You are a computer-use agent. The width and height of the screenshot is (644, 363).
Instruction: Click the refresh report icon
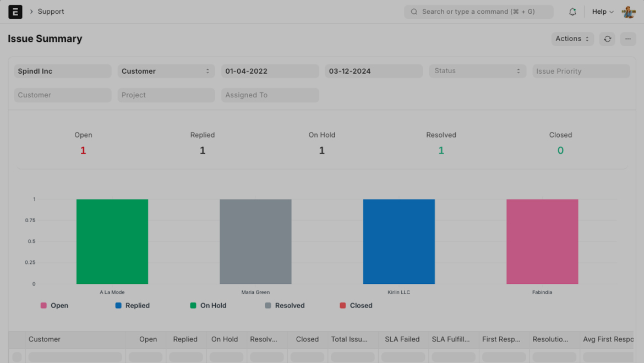pyautogui.click(x=608, y=39)
